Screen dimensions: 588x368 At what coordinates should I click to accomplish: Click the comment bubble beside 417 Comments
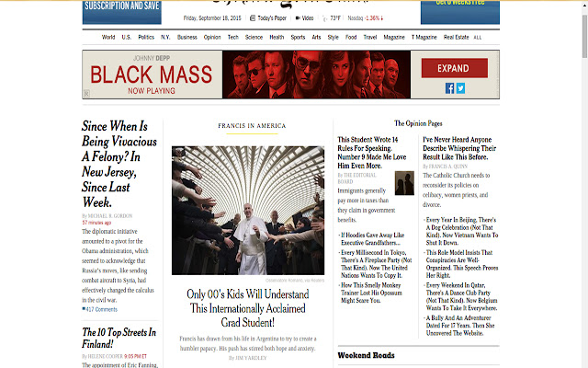point(84,309)
